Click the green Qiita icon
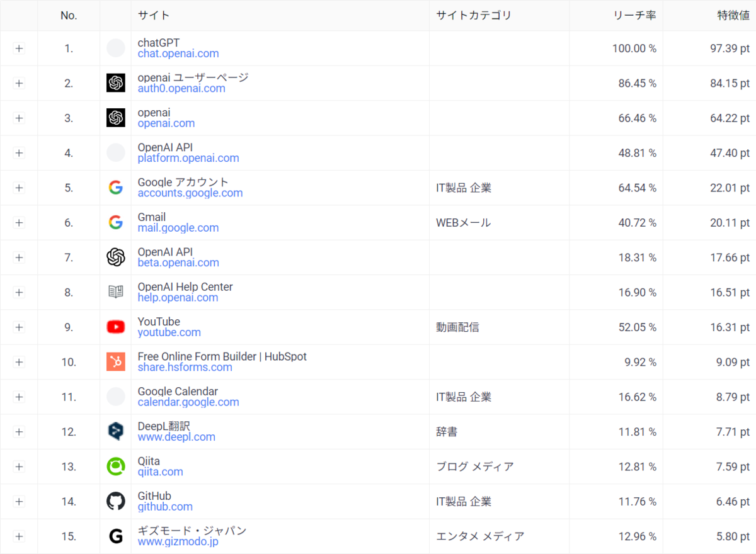This screenshot has width=756, height=554. pyautogui.click(x=116, y=466)
